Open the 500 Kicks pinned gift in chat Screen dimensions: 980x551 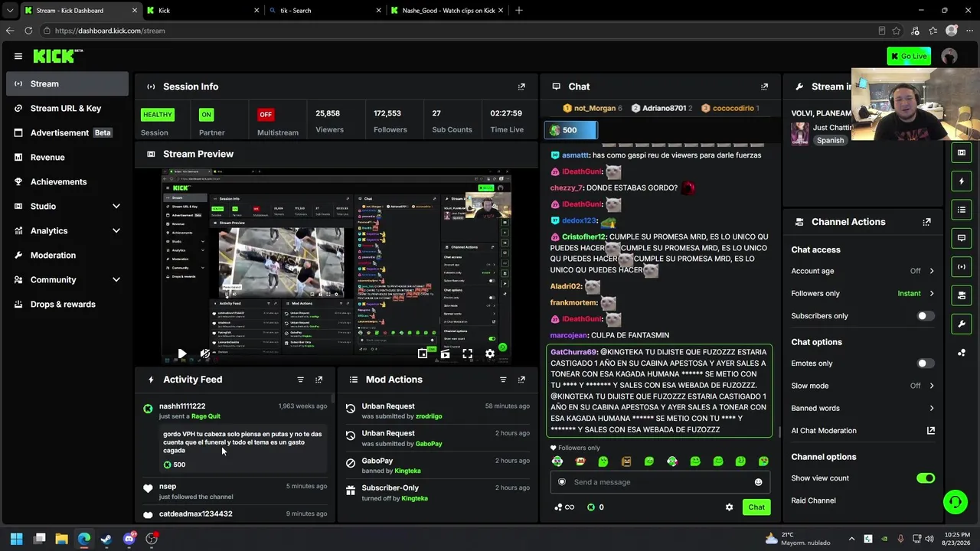click(570, 130)
